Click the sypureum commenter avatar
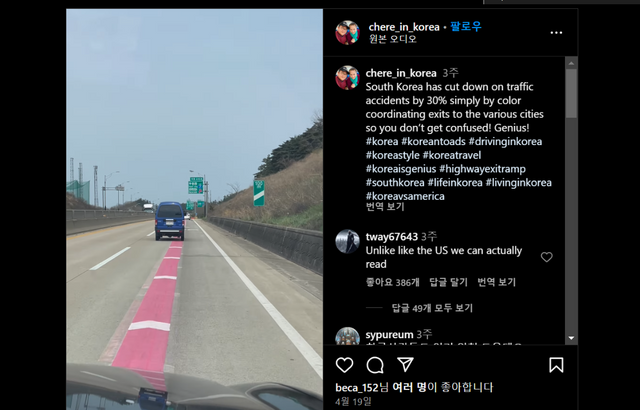The height and width of the screenshot is (410, 640). [x=347, y=336]
